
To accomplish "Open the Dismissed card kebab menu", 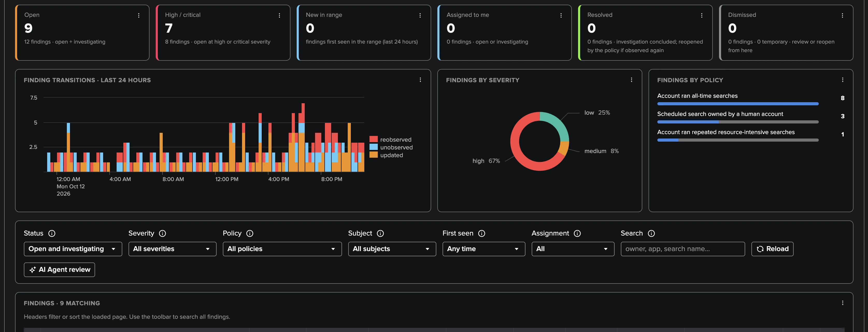I will tap(842, 16).
